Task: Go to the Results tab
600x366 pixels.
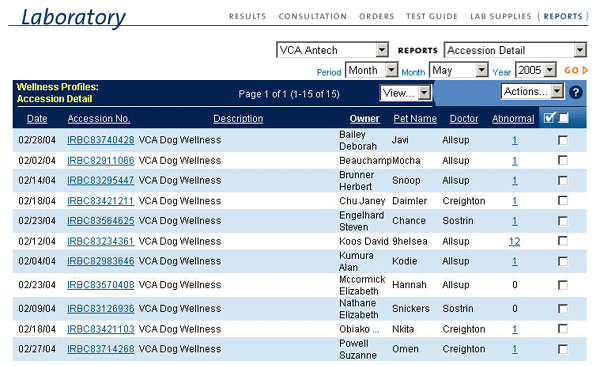Action: click(x=248, y=16)
